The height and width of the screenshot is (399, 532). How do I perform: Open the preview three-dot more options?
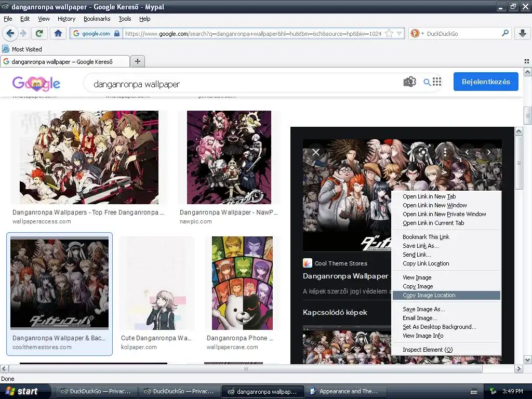(445, 152)
